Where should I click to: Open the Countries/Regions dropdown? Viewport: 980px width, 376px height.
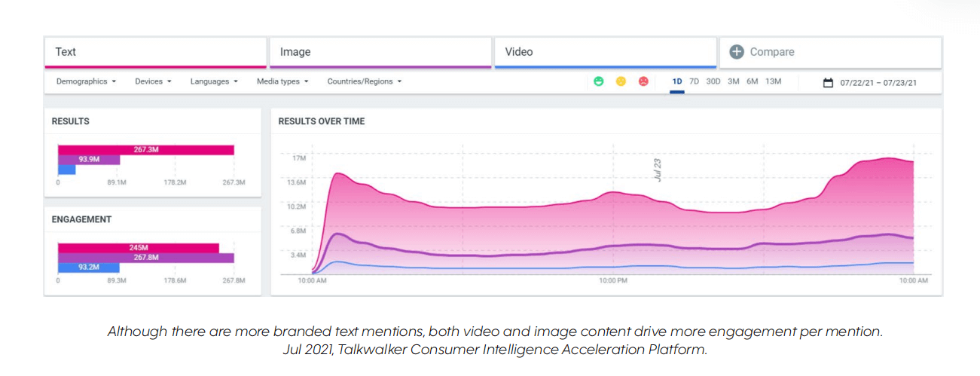(365, 81)
